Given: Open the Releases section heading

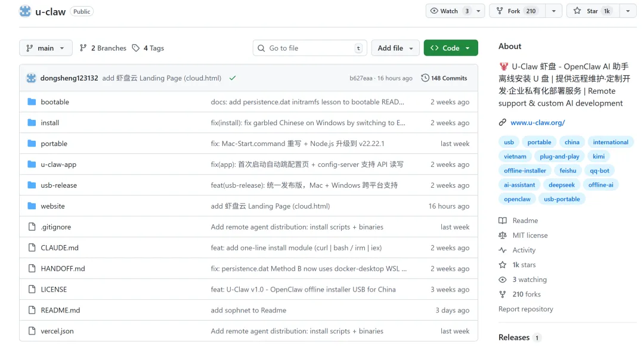Looking at the screenshot, I should click(x=514, y=337).
